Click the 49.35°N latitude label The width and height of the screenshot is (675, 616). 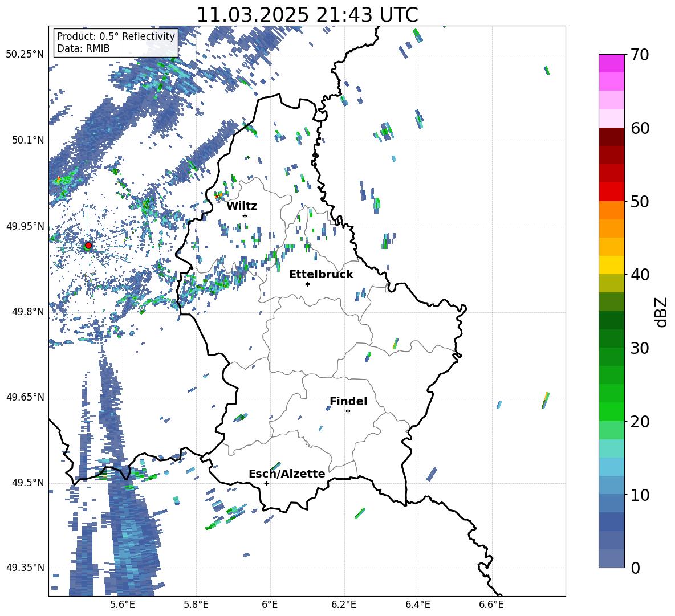pos(25,568)
